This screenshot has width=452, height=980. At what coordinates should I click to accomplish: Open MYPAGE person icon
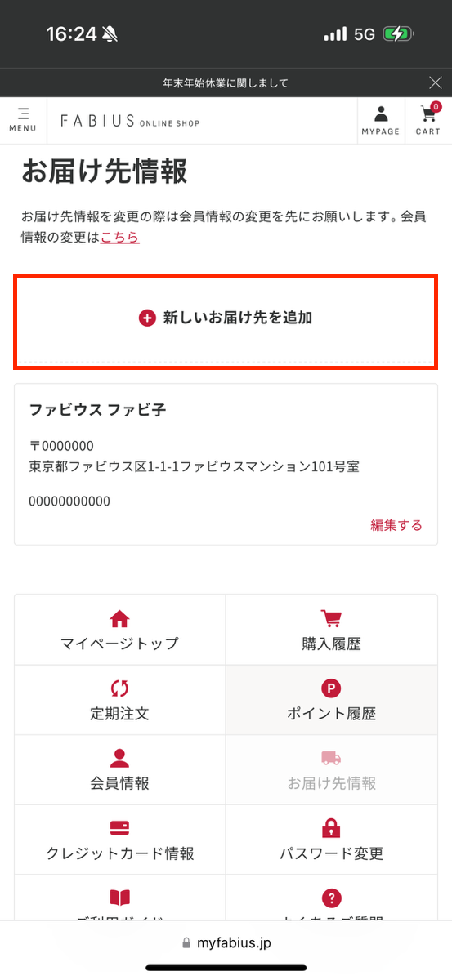coord(381,120)
